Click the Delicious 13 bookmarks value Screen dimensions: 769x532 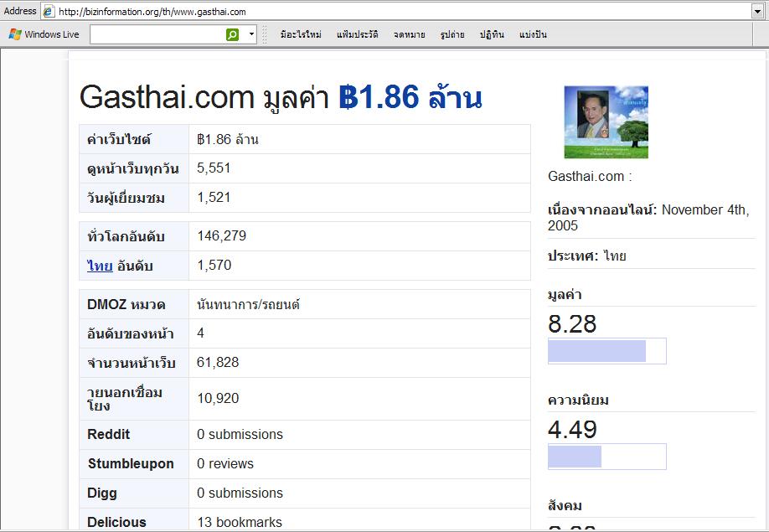point(240,522)
